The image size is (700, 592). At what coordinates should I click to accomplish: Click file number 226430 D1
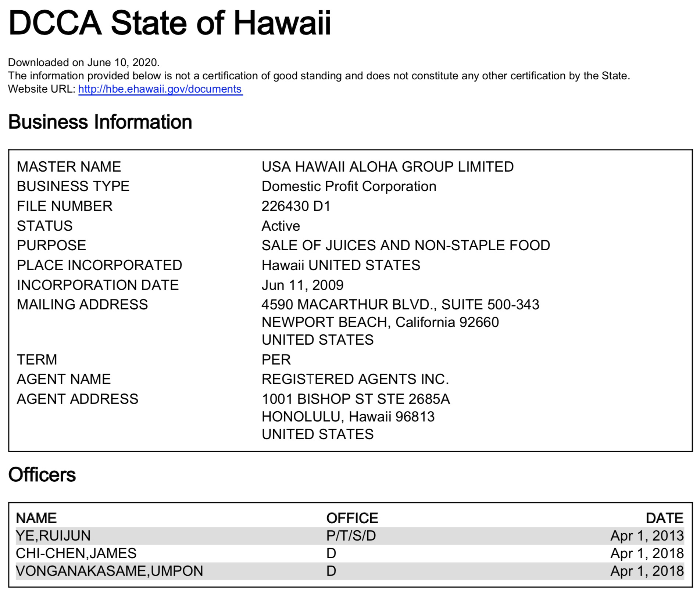pos(296,206)
